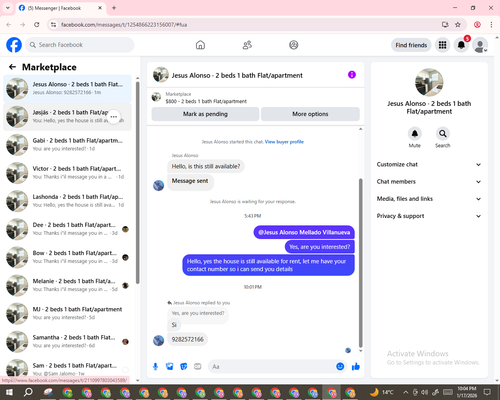Send a thumbs-up like
The width and height of the screenshot is (500, 400).
pos(356,367)
